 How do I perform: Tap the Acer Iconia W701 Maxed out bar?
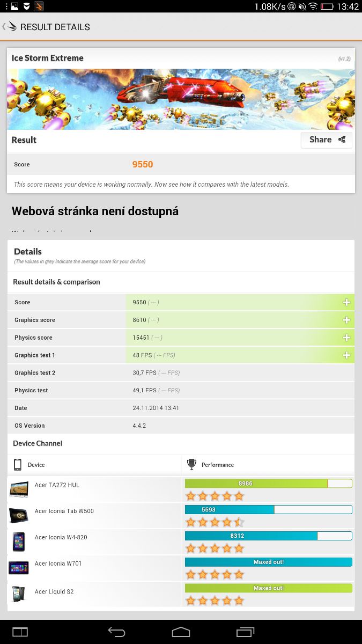click(268, 562)
